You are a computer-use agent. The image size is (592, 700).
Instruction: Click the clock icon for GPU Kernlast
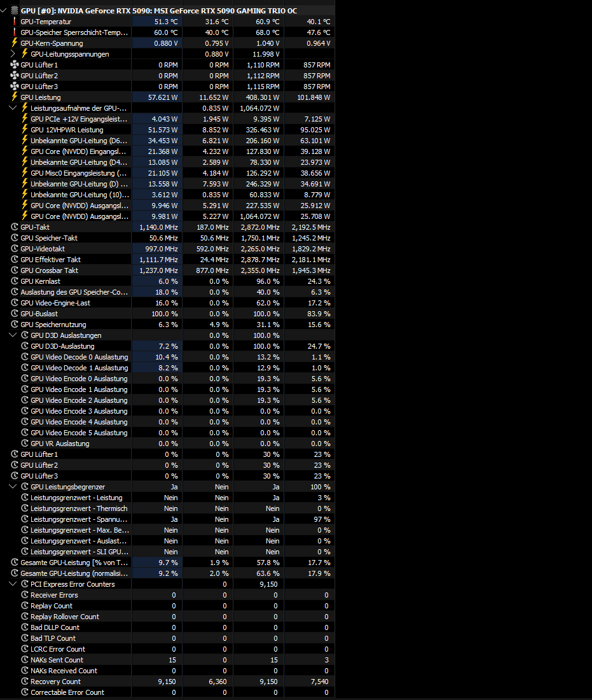coord(15,281)
